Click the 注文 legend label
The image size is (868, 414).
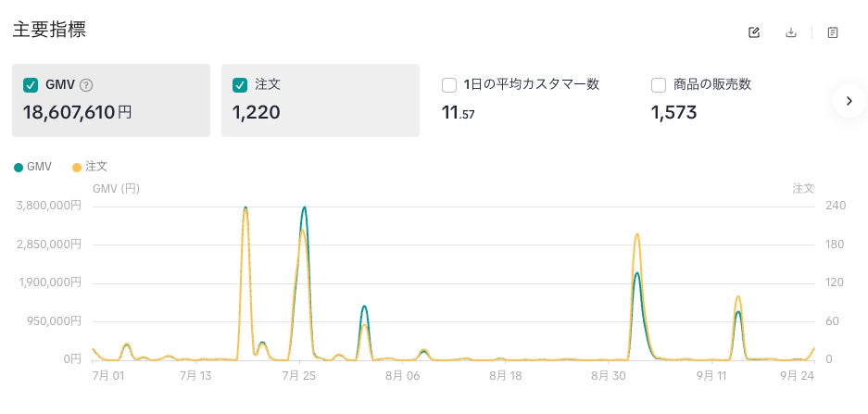pos(96,167)
